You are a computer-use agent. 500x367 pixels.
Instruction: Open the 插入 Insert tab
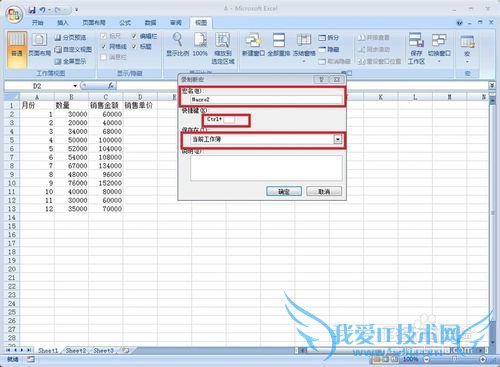coord(63,23)
